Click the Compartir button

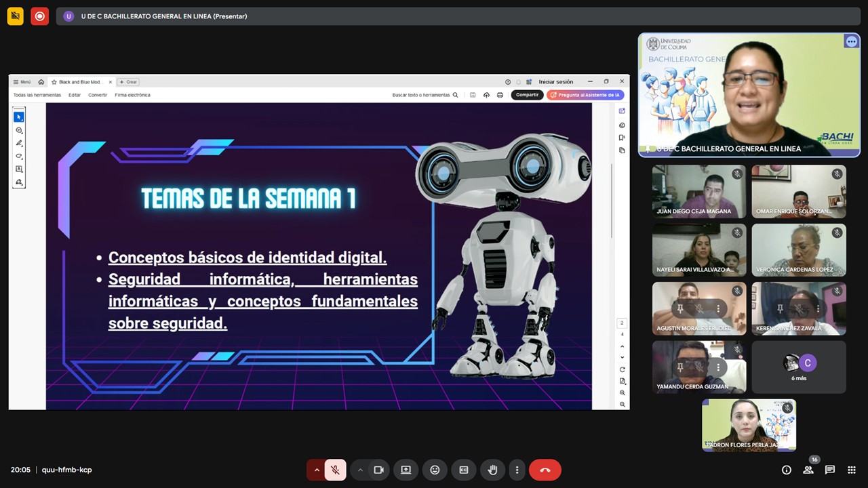[527, 95]
